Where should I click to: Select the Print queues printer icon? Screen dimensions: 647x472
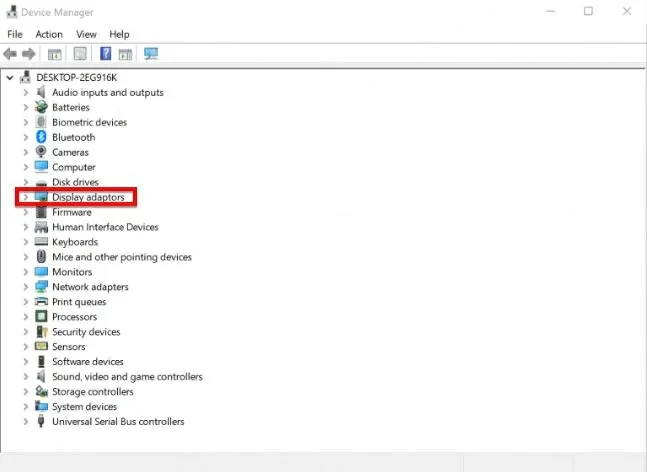point(41,302)
